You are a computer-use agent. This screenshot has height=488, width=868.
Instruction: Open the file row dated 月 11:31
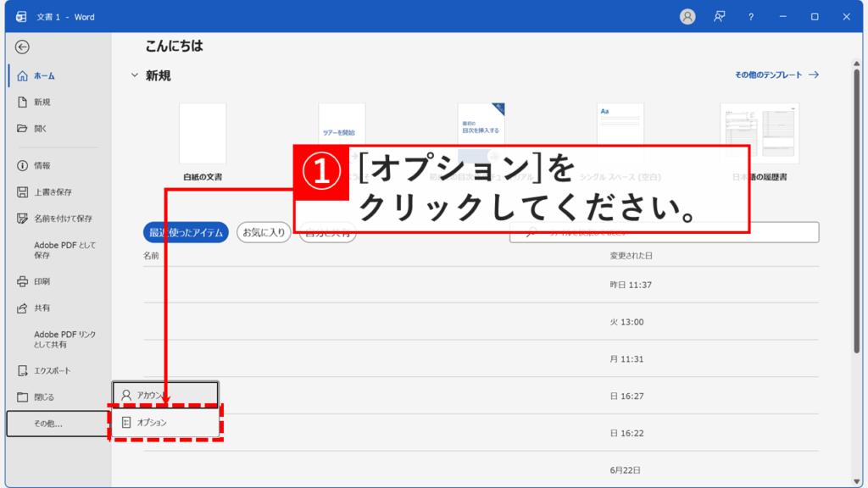pyautogui.click(x=481, y=359)
